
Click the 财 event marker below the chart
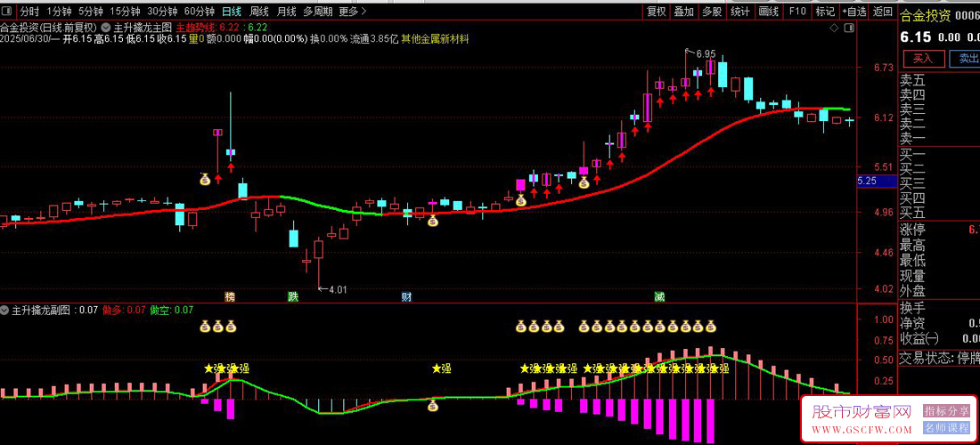406,296
